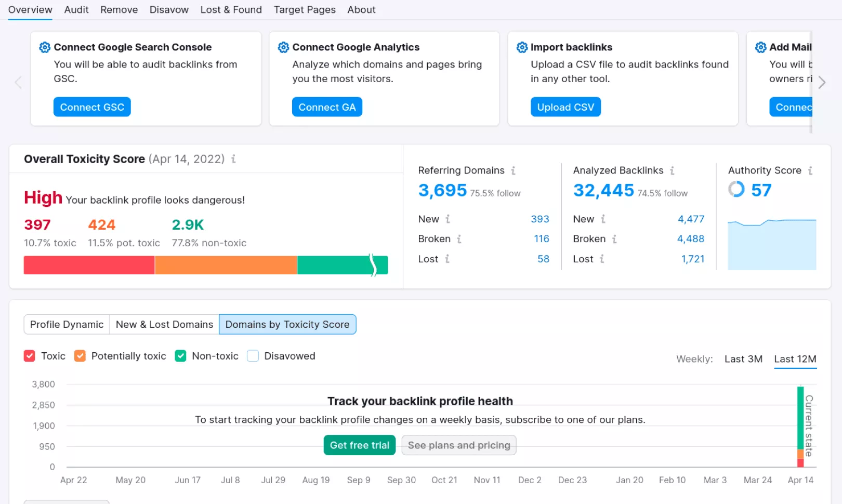Click the Connect GSC button

pyautogui.click(x=92, y=107)
